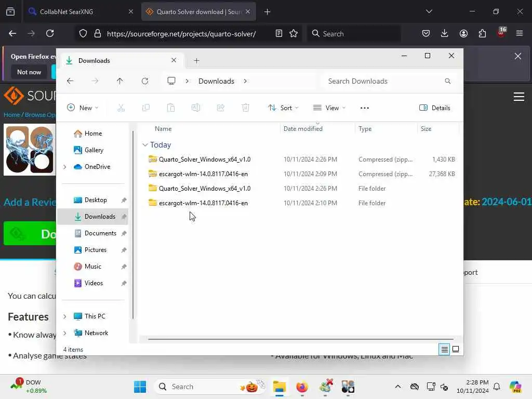Open Home in navigation pane
Screen dimensions: 532x399
(94, 134)
